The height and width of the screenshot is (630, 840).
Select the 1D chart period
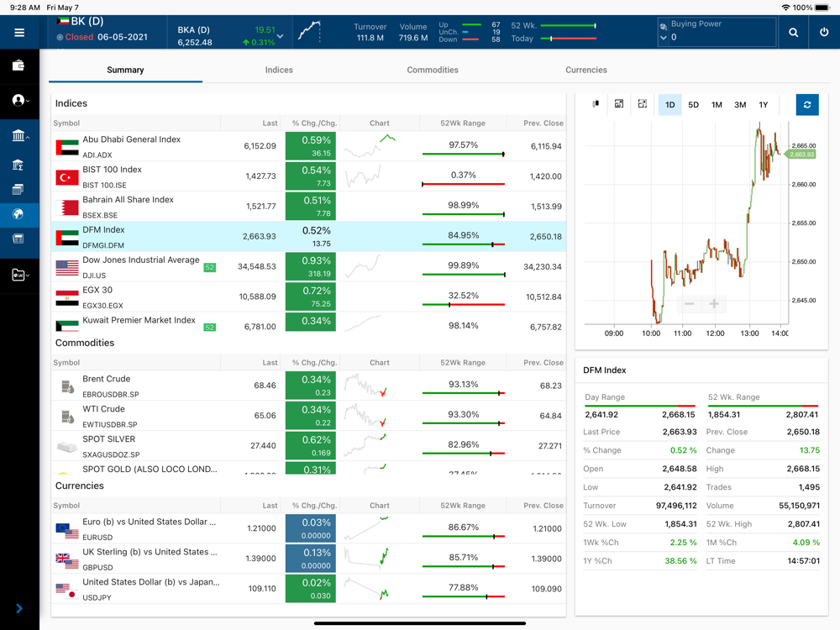click(x=669, y=104)
